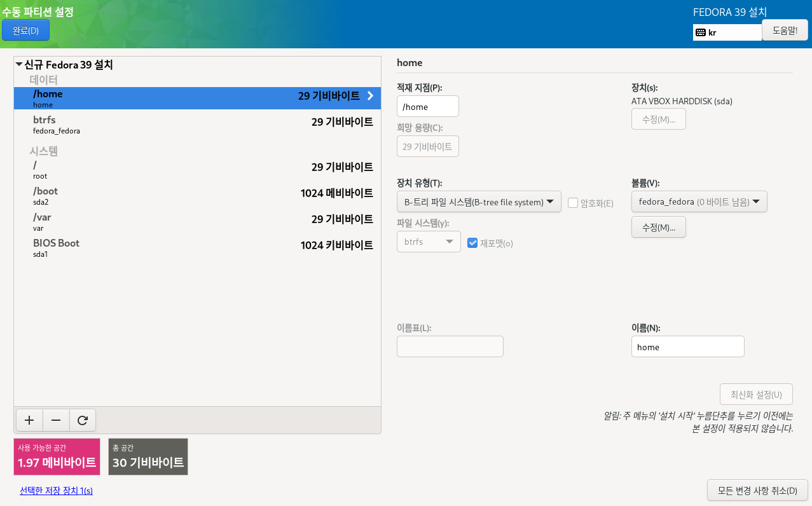The image size is (812, 506).
Task: Click the 최신화 설정(U) button
Action: pos(757,394)
